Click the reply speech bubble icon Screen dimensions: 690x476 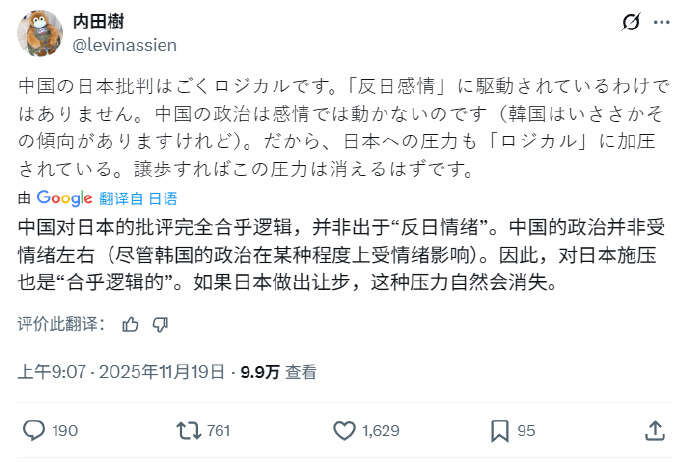(33, 431)
